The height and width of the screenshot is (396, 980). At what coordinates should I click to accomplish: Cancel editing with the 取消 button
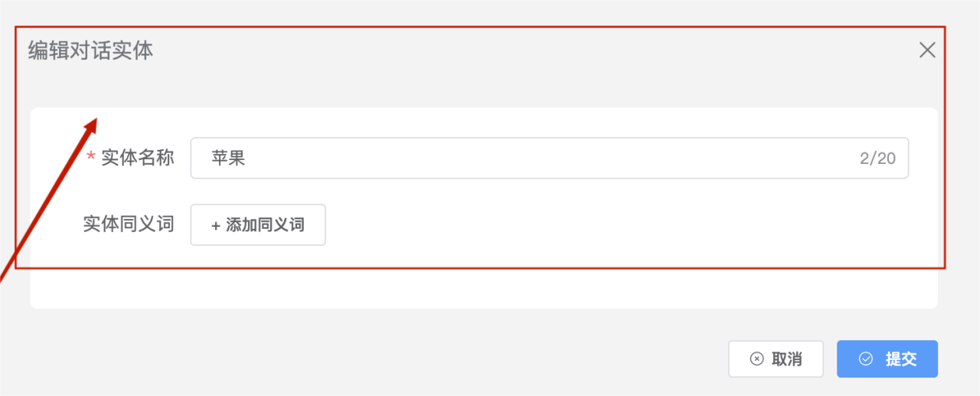tap(776, 359)
